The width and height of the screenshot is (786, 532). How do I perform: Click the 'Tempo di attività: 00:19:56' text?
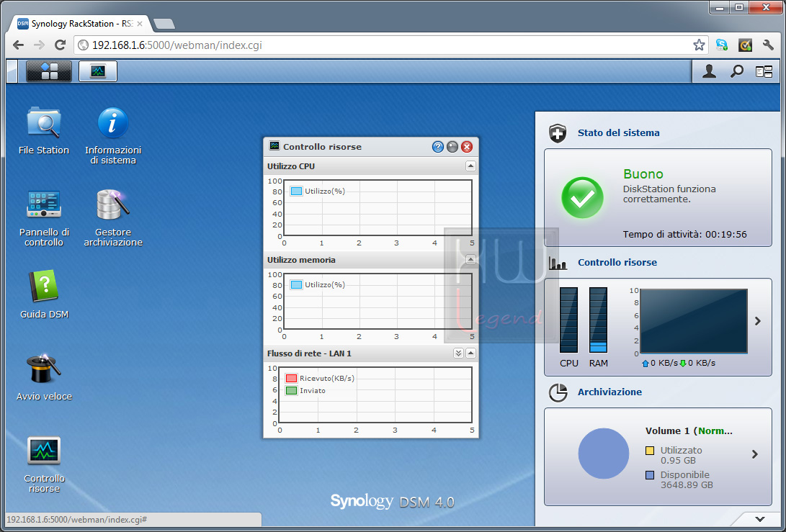[x=684, y=235]
